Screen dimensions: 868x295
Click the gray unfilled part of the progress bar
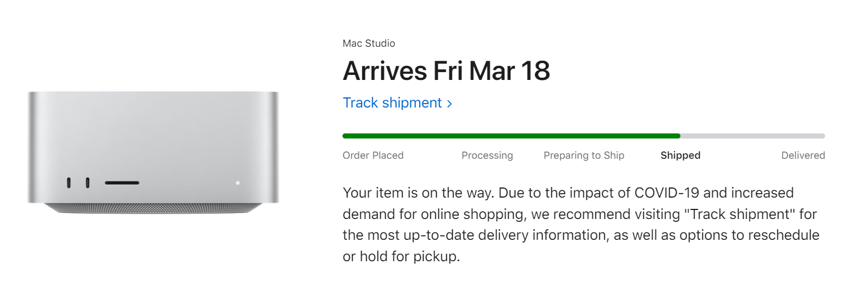(753, 136)
